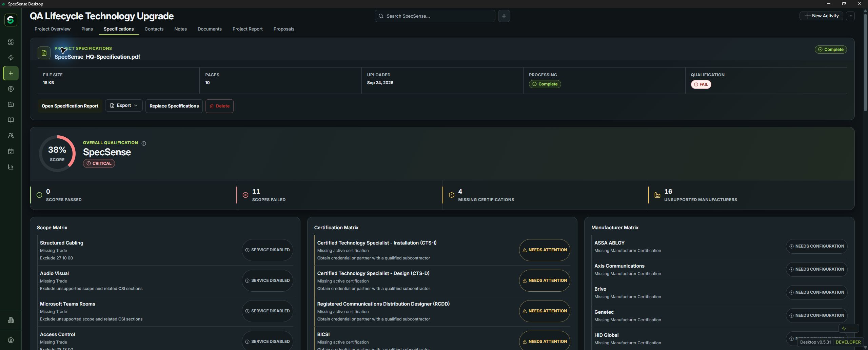Click the red Delete button
The image size is (868, 350).
coord(219,106)
